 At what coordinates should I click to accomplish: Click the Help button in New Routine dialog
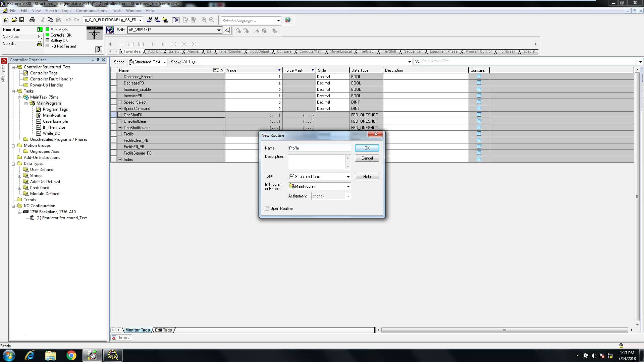point(367,176)
